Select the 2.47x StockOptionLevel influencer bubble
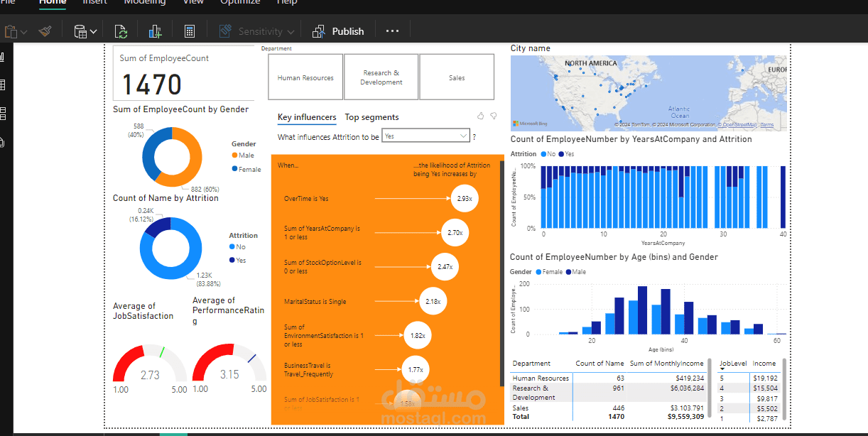Screen dimensions: 868x436 445,267
